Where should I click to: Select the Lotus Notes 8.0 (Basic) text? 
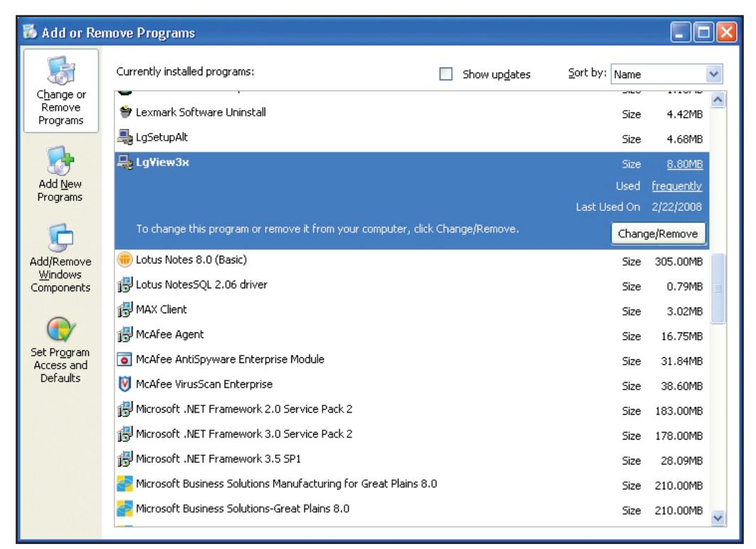click(x=191, y=260)
